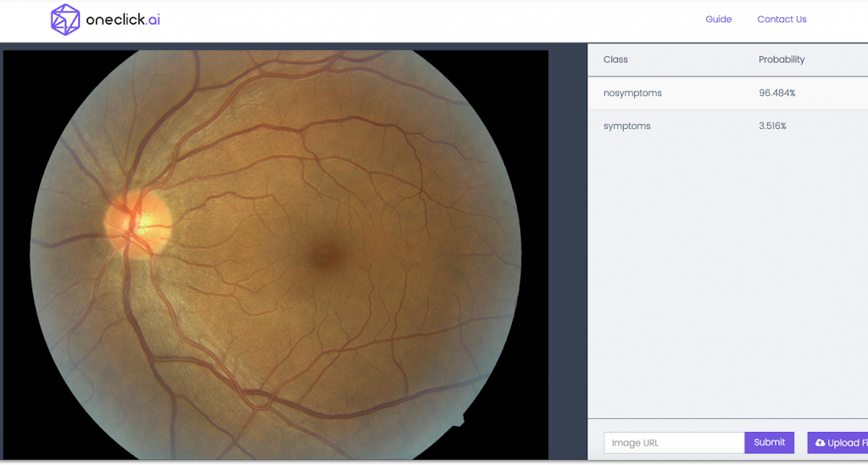Click the 3.516% probability value
This screenshot has width=868, height=465.
773,126
